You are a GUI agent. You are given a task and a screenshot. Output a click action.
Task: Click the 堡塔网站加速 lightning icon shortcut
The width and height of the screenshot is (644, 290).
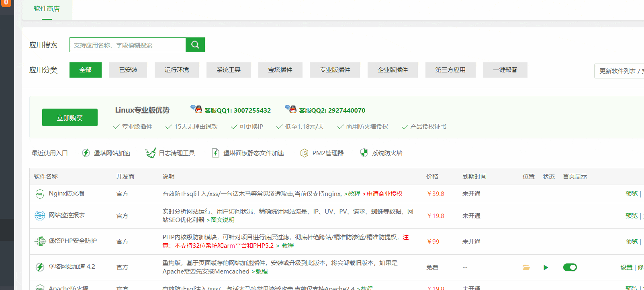coord(86,153)
